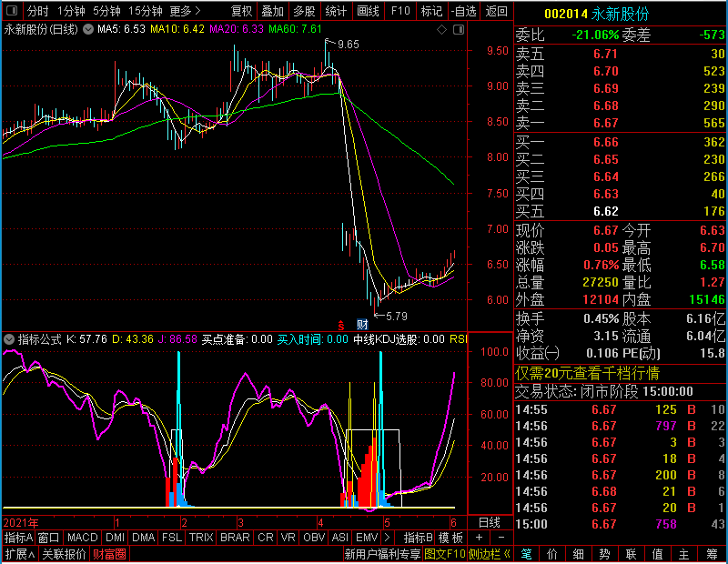Click the 买一 price 6.66
This screenshot has height=564, width=728.
tap(605, 142)
